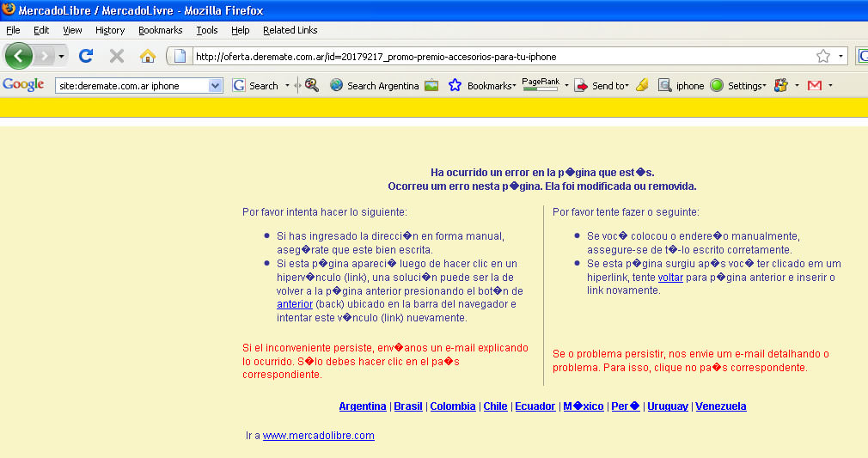Open the Related Links menu
The image size is (868, 458).
pyautogui.click(x=290, y=30)
